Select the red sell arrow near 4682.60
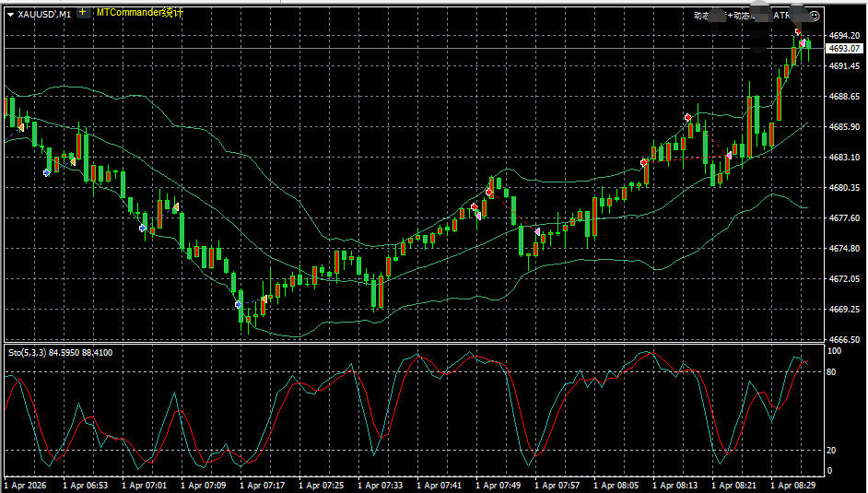This screenshot has width=868, height=493. [644, 163]
